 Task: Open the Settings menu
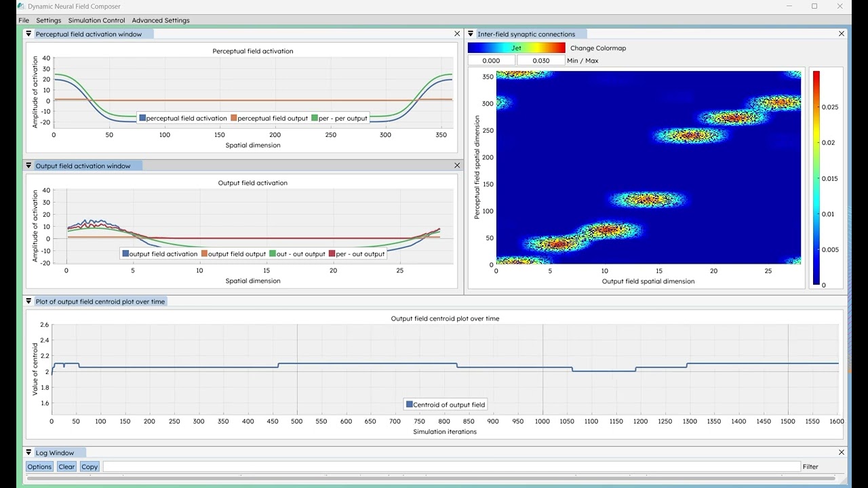click(x=48, y=20)
